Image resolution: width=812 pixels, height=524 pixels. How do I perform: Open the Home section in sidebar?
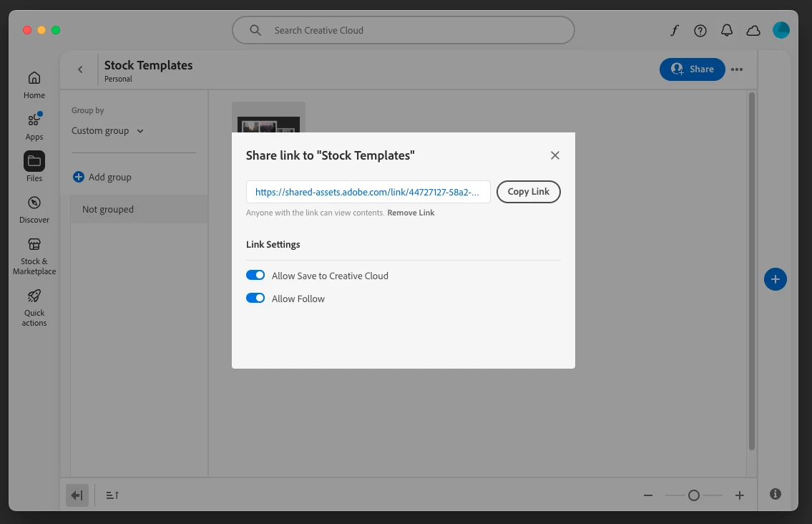pyautogui.click(x=34, y=85)
